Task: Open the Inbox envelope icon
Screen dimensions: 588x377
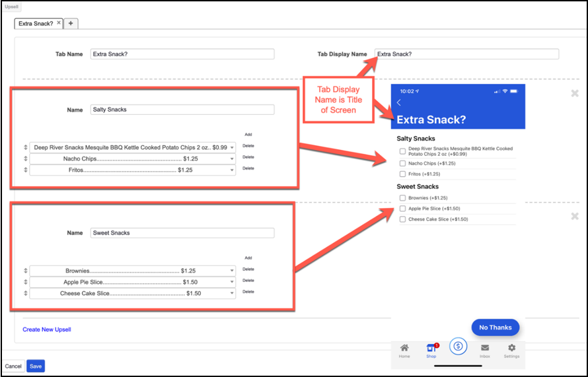Action: (x=485, y=349)
